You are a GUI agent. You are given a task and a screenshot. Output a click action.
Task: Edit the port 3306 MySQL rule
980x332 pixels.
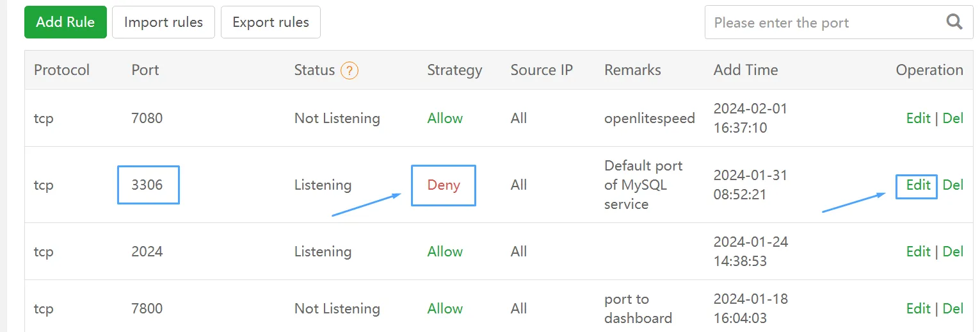point(918,185)
